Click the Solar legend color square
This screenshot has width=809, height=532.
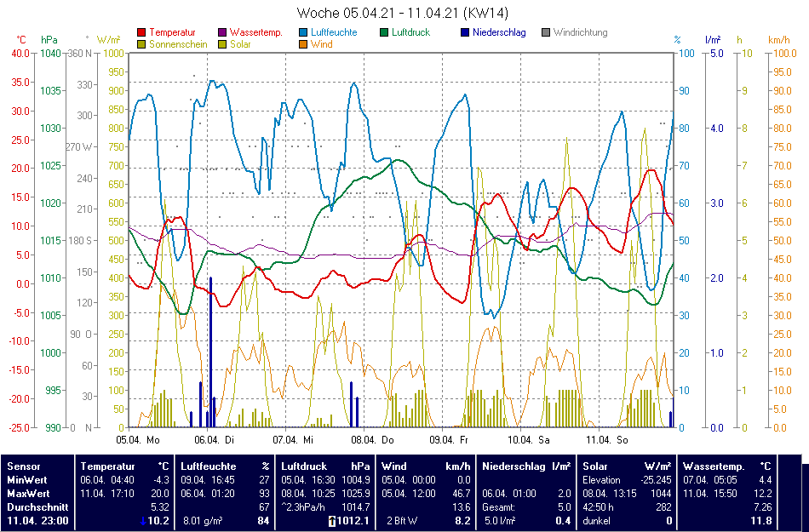tap(222, 44)
